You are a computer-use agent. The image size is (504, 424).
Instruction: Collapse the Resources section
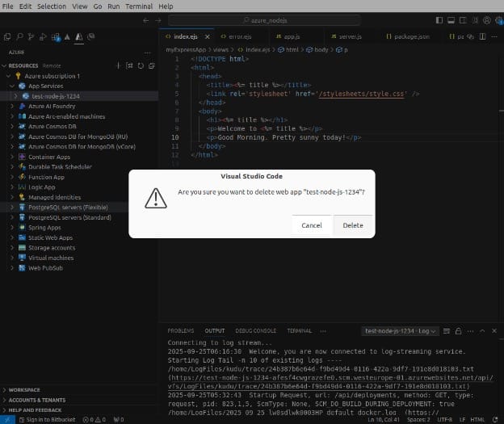[5, 65]
